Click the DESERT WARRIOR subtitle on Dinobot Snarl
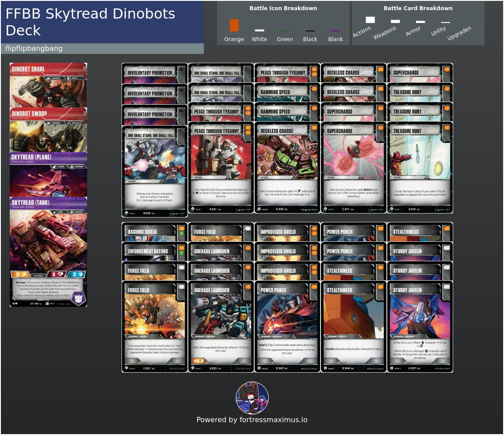 (x=20, y=74)
